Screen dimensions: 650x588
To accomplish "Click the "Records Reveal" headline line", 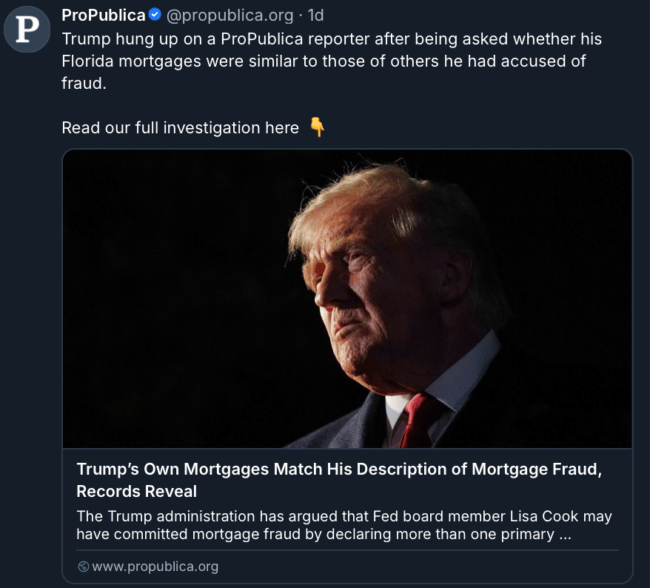I will point(137,491).
